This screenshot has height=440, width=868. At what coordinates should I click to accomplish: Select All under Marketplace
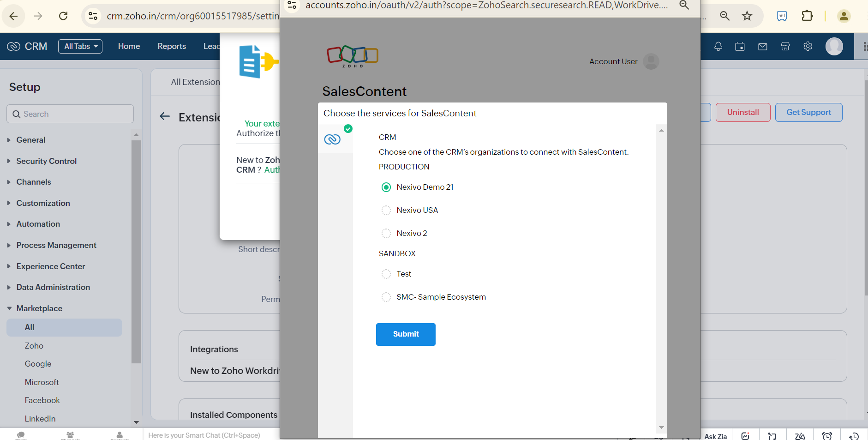[x=64, y=327]
